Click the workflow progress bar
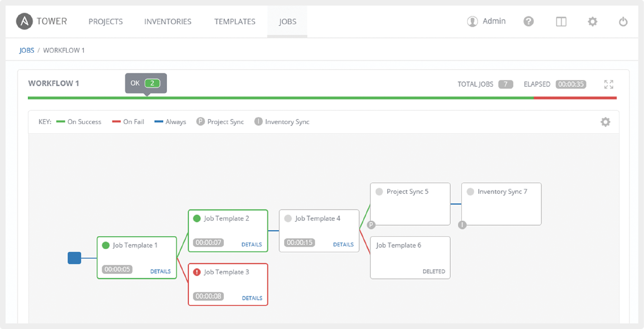Image resolution: width=644 pixels, height=329 pixels. point(322,98)
